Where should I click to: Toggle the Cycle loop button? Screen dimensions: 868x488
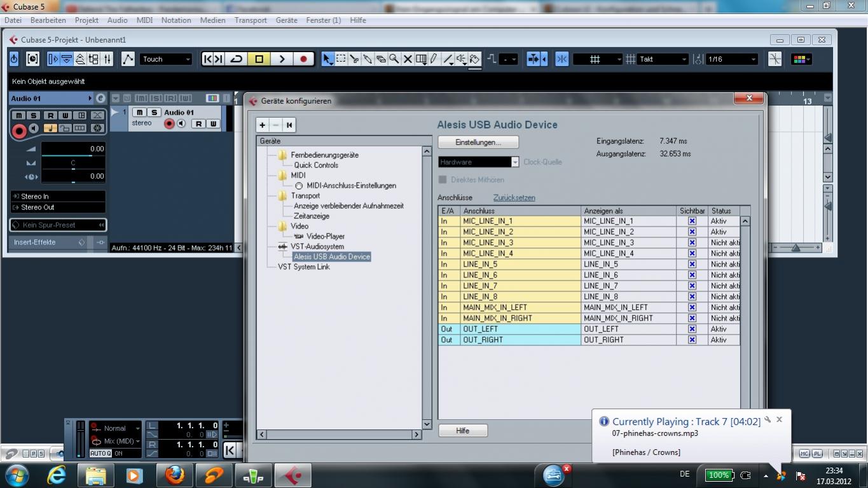(x=237, y=59)
